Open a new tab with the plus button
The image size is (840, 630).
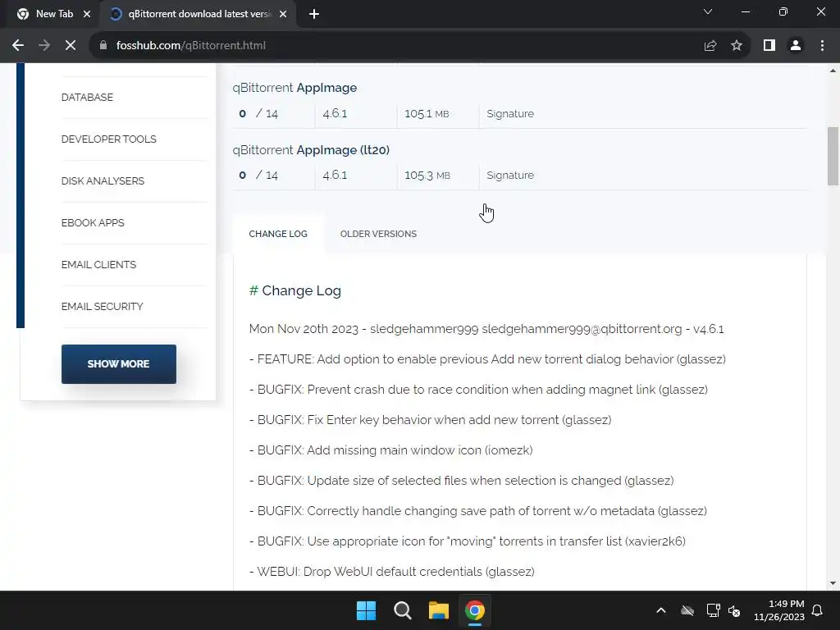coord(314,15)
